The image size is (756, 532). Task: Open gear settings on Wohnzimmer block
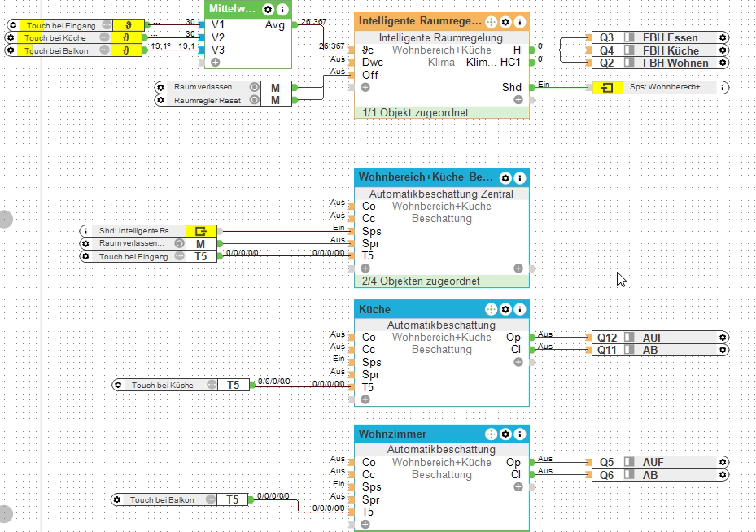505,434
